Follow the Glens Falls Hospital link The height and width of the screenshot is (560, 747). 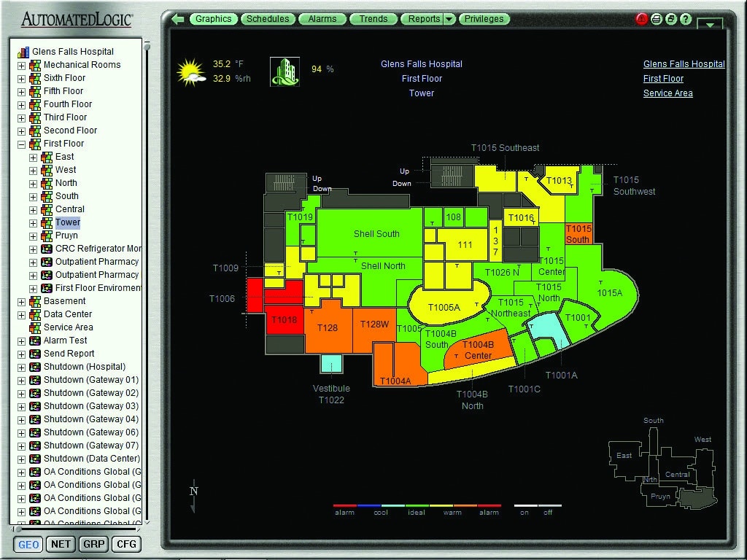[684, 64]
